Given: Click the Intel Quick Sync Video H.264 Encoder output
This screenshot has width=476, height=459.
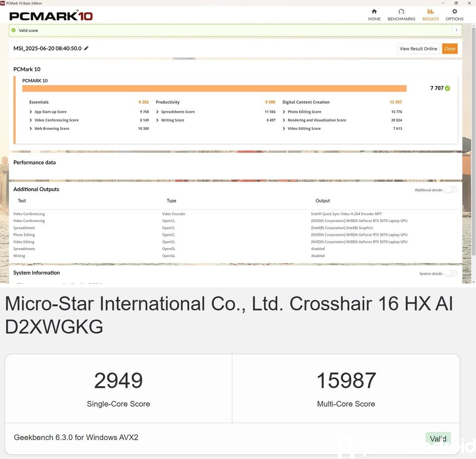Looking at the screenshot, I should click(346, 214).
